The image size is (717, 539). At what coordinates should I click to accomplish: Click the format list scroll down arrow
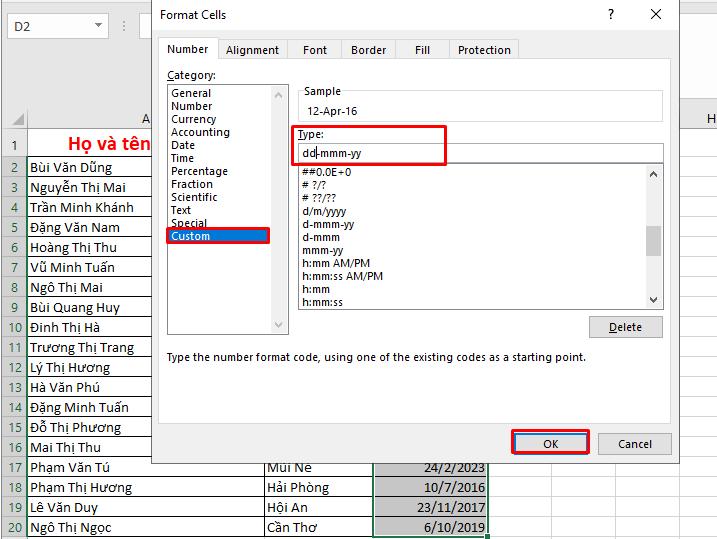pos(653,300)
